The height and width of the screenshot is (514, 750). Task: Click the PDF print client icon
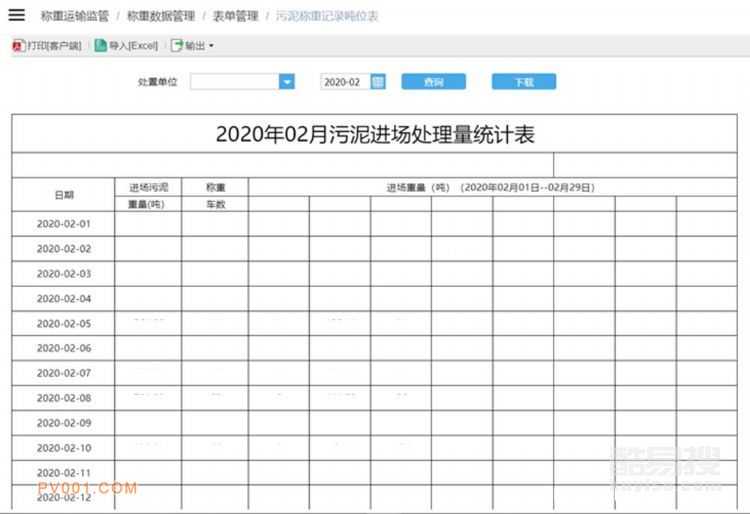click(x=18, y=45)
